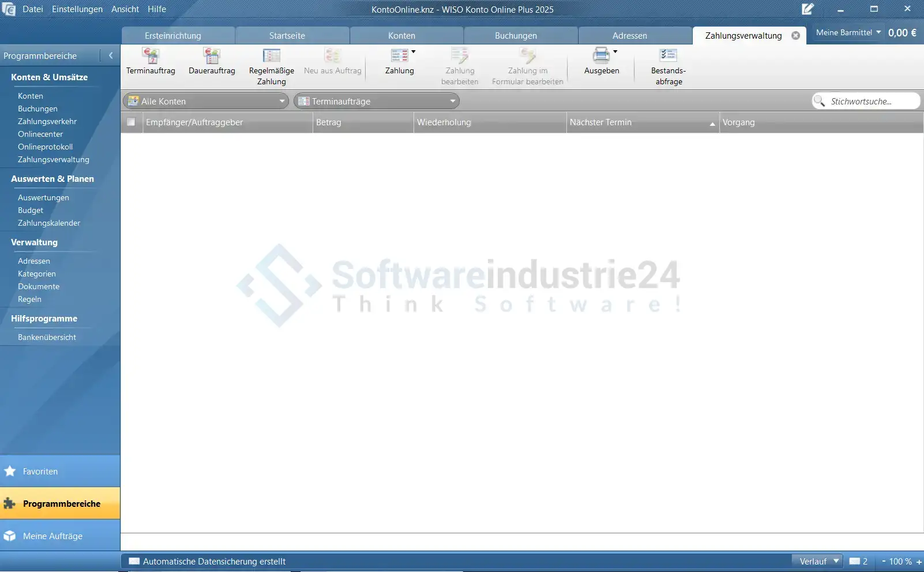
Task: Toggle the select-all checkbox in table header
Action: click(131, 122)
